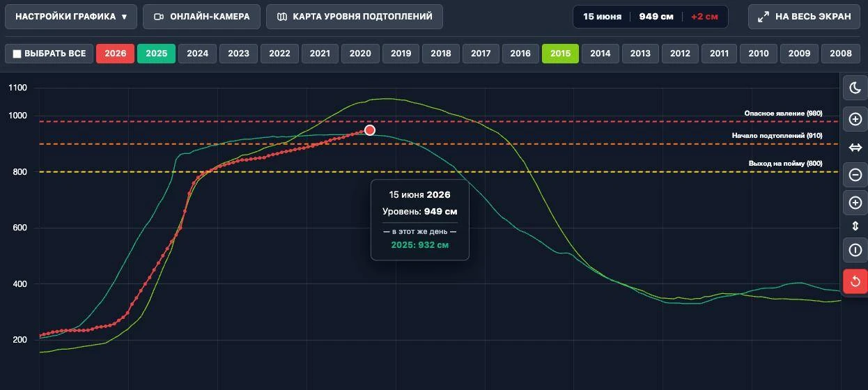Click the 1000 y-axis label
This screenshot has height=390, width=868.
point(18,116)
